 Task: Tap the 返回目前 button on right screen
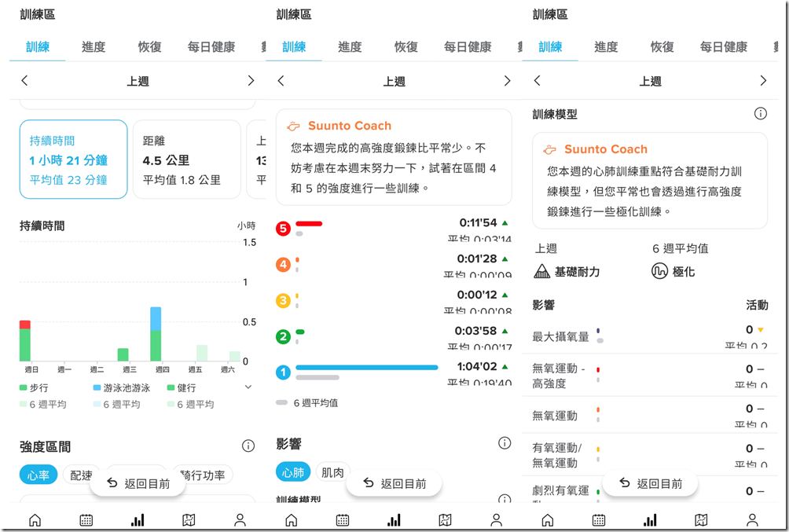tap(650, 484)
